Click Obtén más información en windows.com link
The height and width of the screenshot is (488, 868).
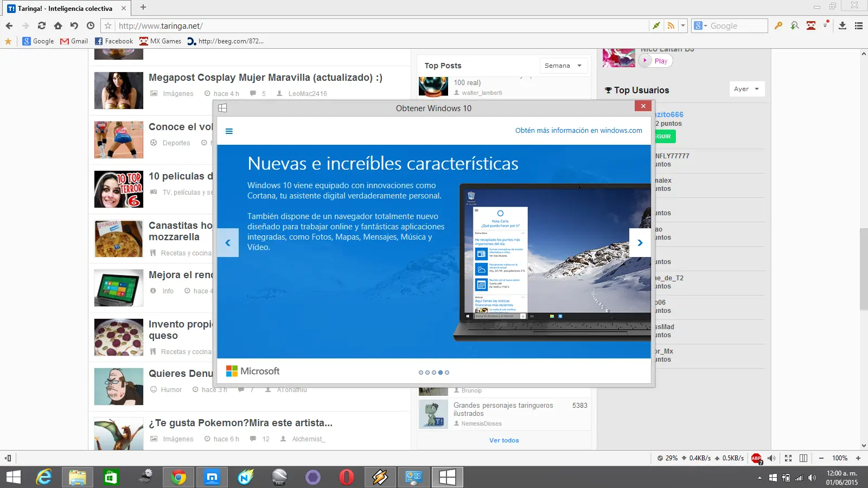[578, 131]
